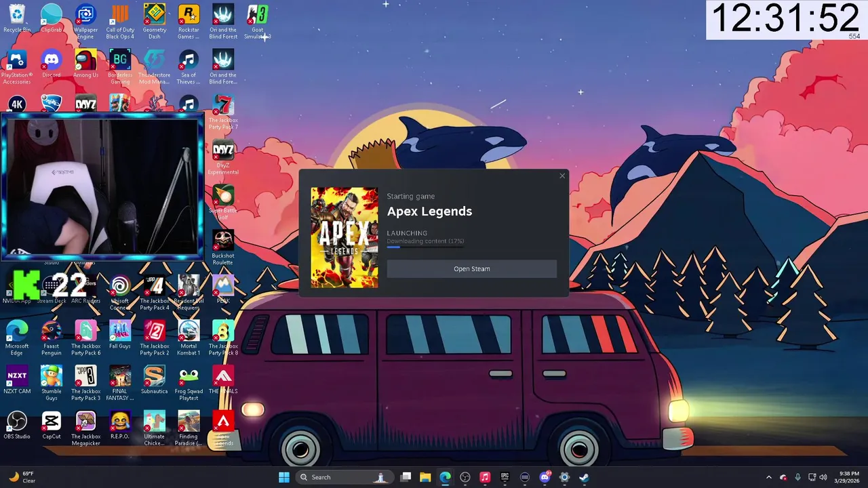Select the DayZ Experimental desktop icon
The image size is (868, 488).
coord(223,157)
